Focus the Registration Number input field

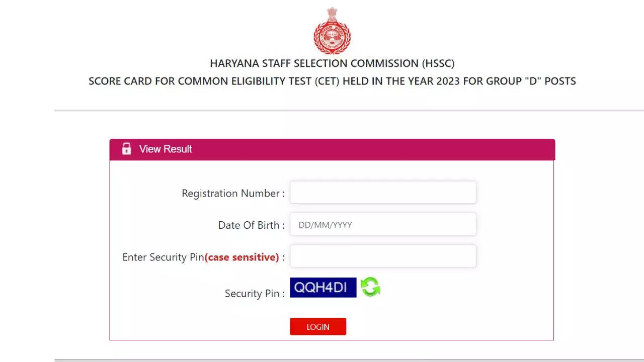click(383, 193)
